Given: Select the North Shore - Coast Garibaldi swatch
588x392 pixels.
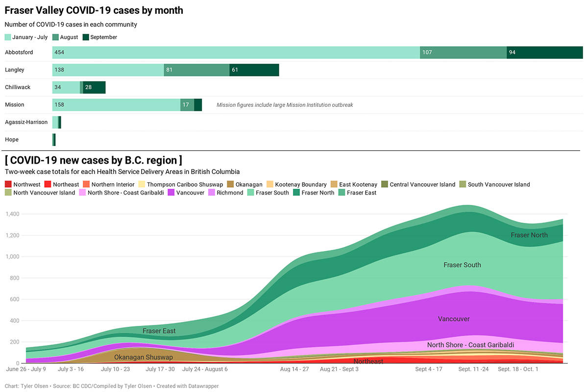Looking at the screenshot, I should (x=82, y=193).
